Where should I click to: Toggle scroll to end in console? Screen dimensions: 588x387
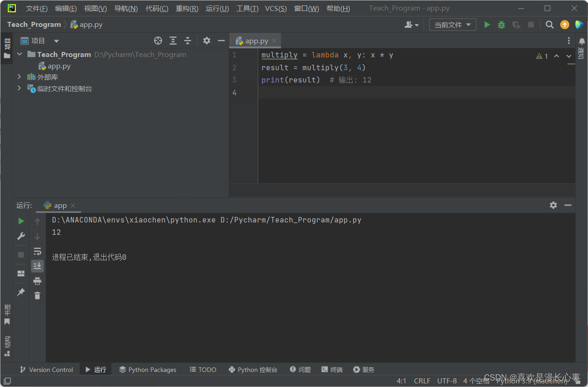[37, 266]
